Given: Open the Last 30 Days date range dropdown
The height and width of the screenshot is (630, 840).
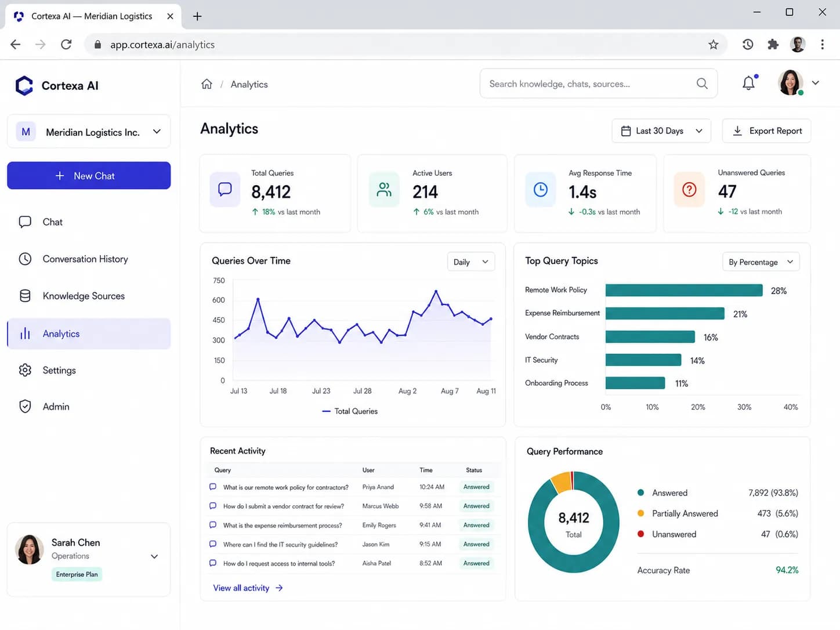Looking at the screenshot, I should [x=661, y=131].
